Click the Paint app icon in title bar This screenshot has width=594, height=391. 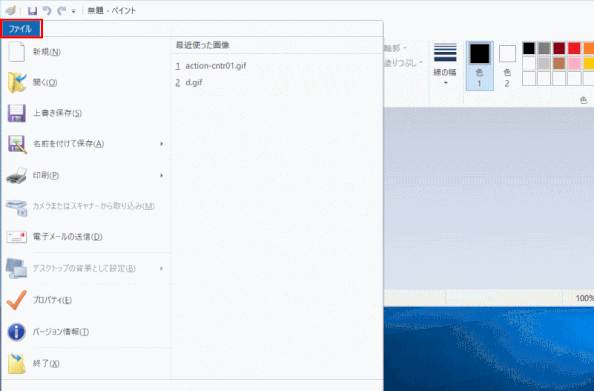[x=11, y=10]
